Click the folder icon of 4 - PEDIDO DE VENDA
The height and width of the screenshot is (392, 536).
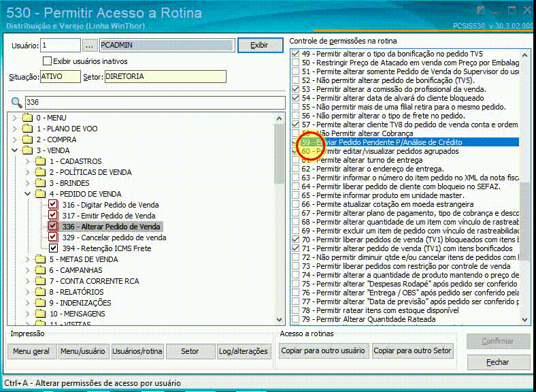pyautogui.click(x=40, y=194)
